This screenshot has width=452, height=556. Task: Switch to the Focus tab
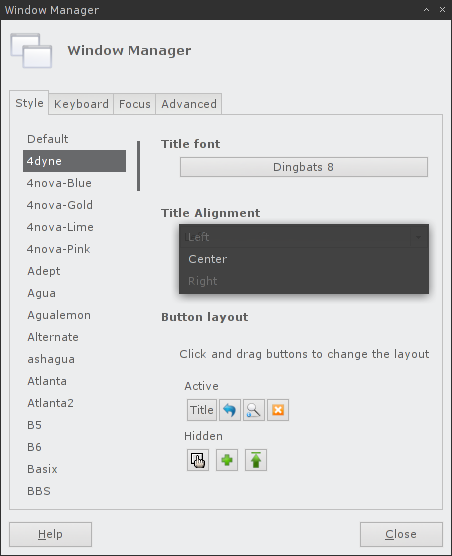[135, 104]
